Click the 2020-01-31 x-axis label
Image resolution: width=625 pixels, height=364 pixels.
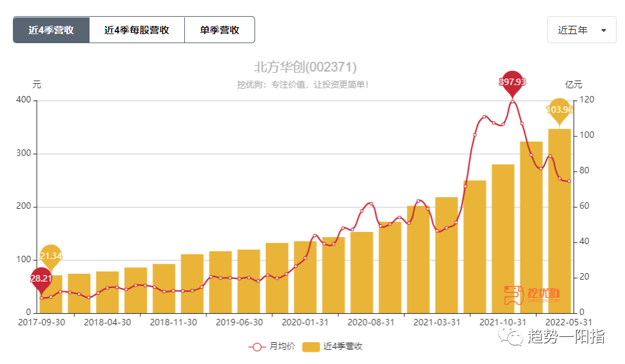305,322
